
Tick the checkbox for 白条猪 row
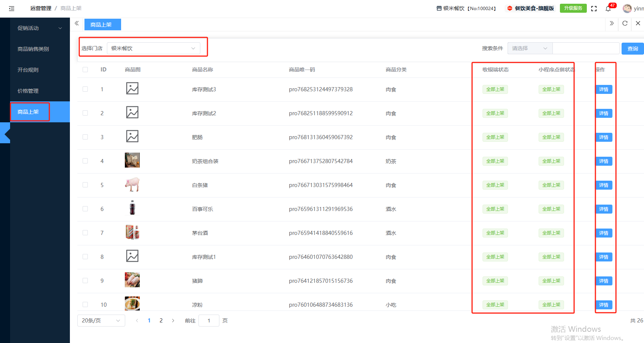85,185
